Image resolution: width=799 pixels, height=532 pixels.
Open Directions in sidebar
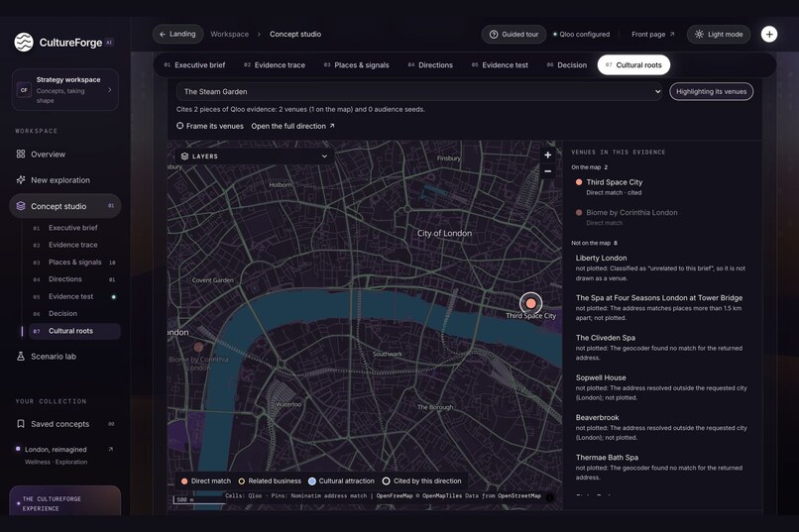74,279
